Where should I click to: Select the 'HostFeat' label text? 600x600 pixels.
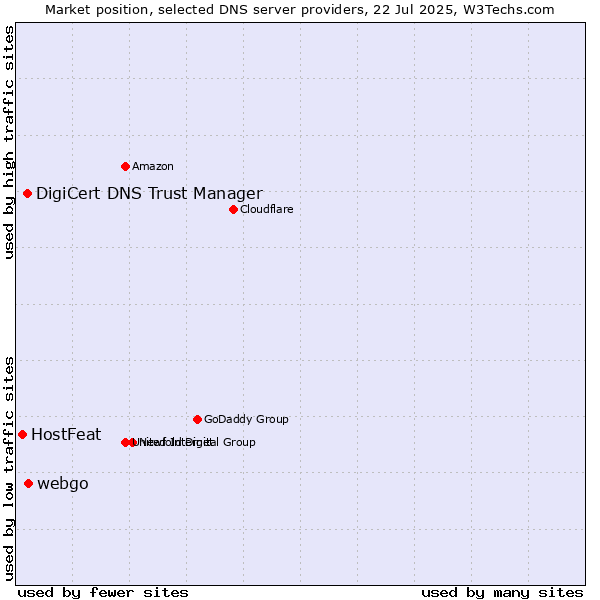[x=66, y=435]
